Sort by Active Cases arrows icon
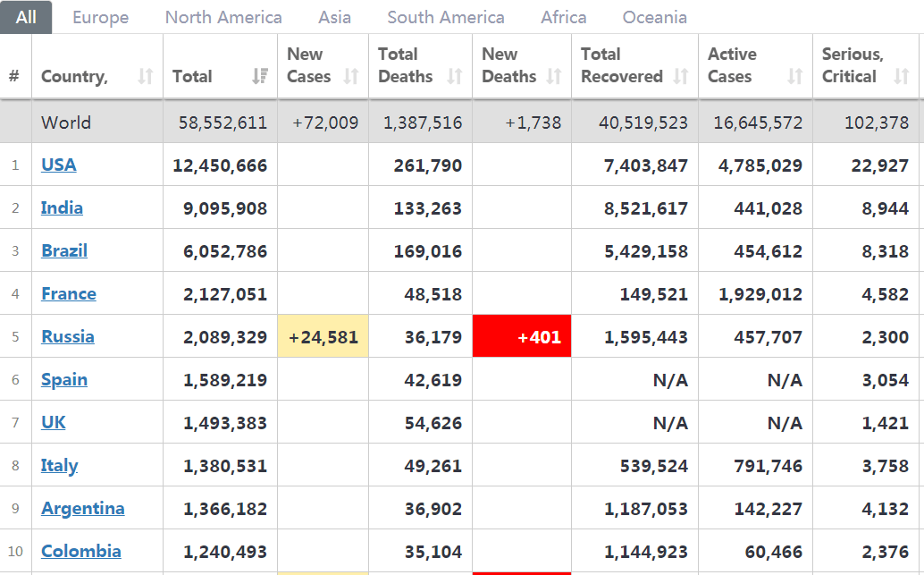 (x=795, y=76)
